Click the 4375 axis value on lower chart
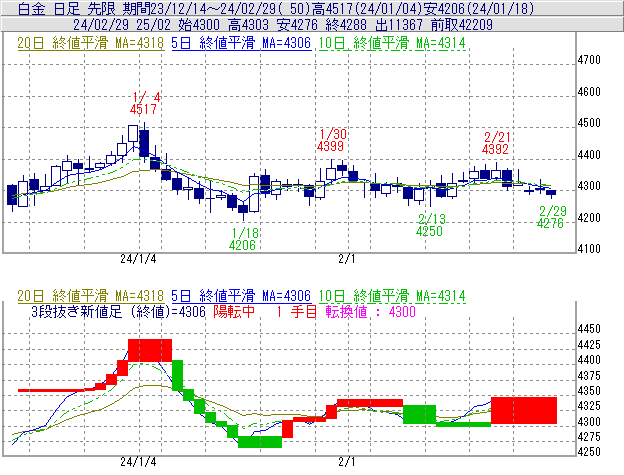Viewport: 624px width, 475px height. pos(589,376)
